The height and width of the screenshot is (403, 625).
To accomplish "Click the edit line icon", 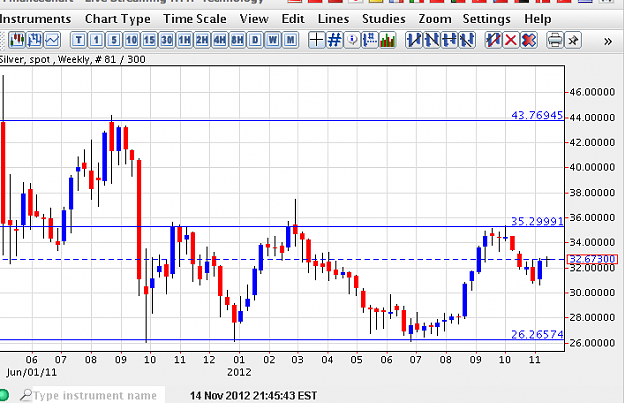I will (x=493, y=40).
